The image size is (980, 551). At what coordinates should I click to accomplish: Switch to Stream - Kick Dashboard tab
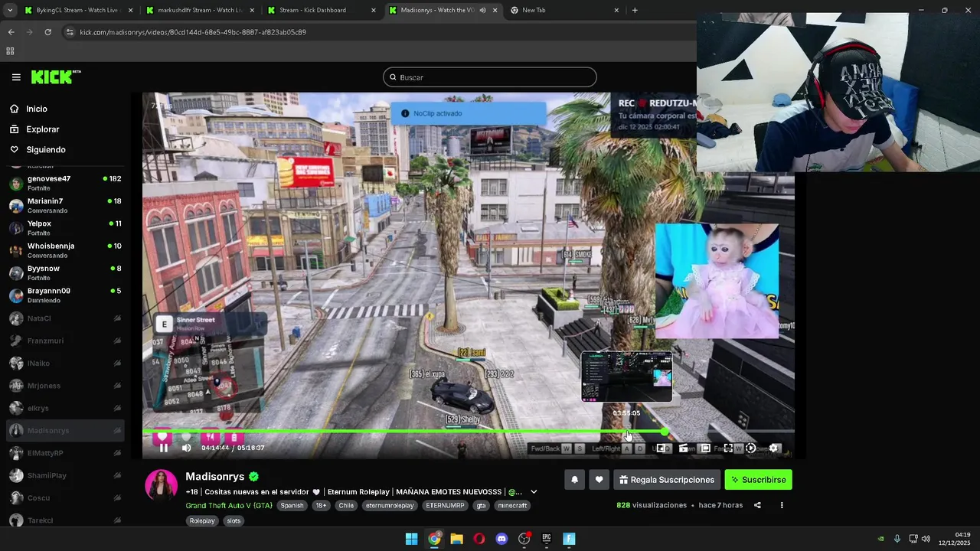(x=322, y=10)
